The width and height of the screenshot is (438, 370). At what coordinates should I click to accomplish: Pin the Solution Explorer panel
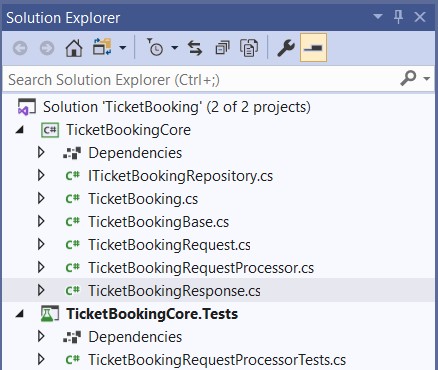point(398,17)
